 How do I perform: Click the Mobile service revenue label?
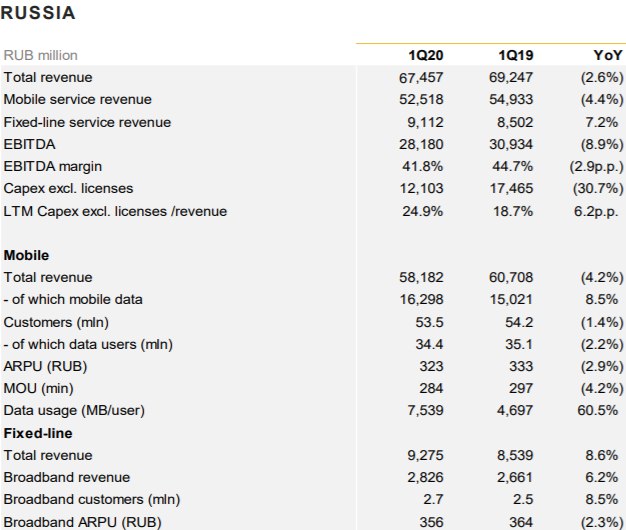tap(77, 99)
